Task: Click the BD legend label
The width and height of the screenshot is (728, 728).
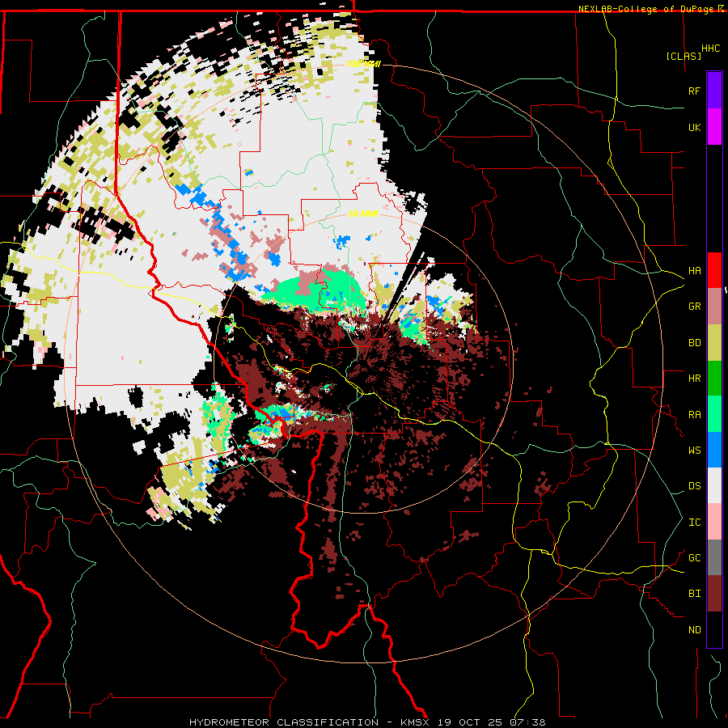Action: coord(695,343)
